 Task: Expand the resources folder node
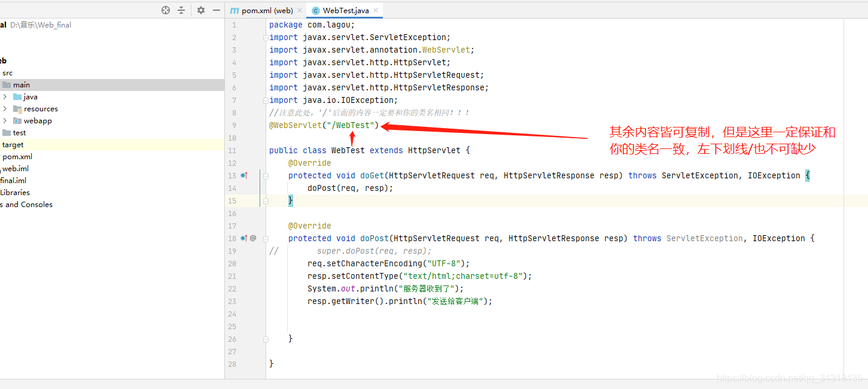5,109
